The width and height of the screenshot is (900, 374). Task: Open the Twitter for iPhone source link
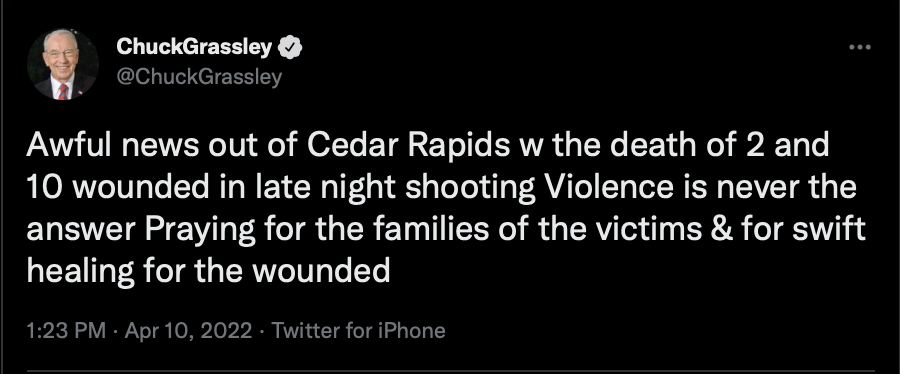pyautogui.click(x=358, y=330)
